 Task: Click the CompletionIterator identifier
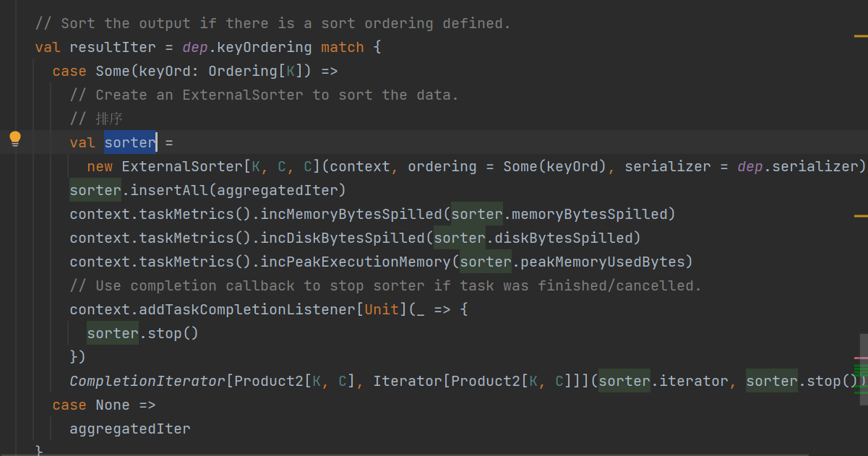(147, 381)
